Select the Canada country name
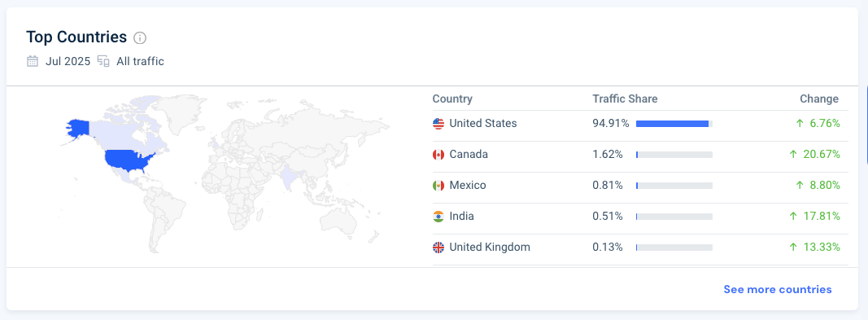Image resolution: width=868 pixels, height=320 pixels. (x=469, y=155)
